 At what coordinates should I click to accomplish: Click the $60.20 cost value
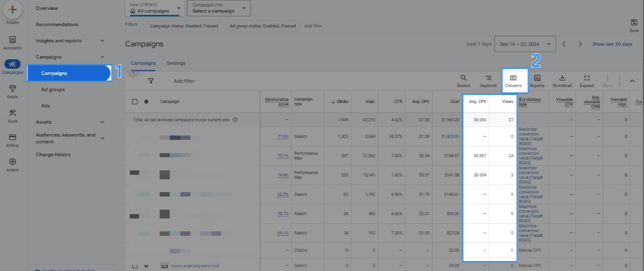click(453, 214)
